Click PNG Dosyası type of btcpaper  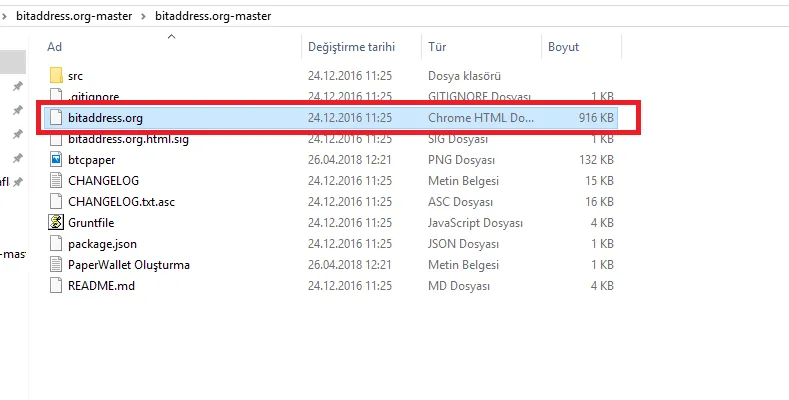461,160
